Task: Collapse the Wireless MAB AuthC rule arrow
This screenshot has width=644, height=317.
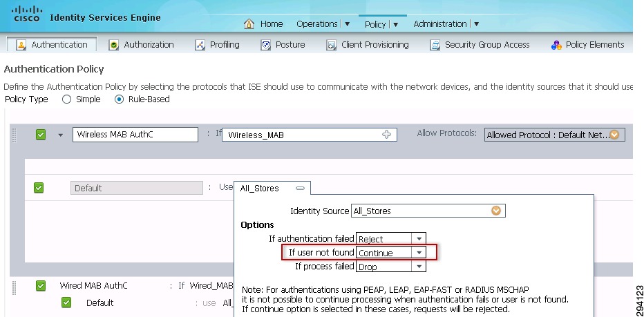Action: tap(61, 135)
